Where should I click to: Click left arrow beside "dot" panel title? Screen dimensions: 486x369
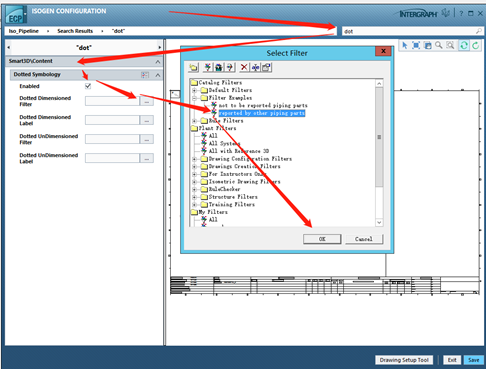9,47
